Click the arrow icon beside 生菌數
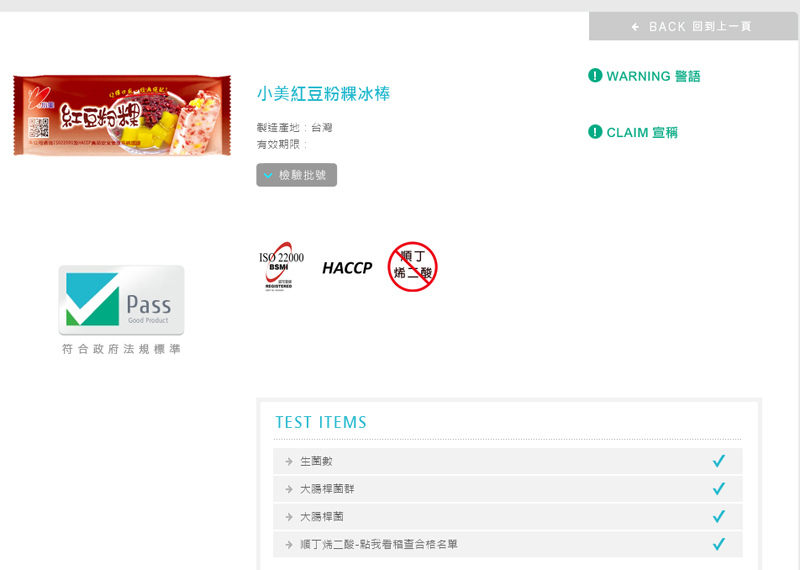 (x=289, y=461)
